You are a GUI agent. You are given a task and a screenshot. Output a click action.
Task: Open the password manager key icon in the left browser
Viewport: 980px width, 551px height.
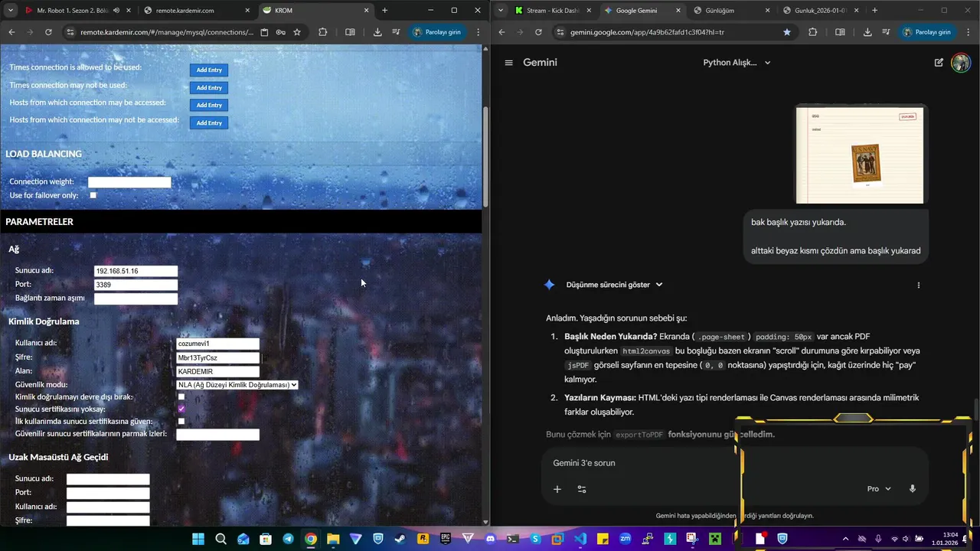click(x=280, y=32)
